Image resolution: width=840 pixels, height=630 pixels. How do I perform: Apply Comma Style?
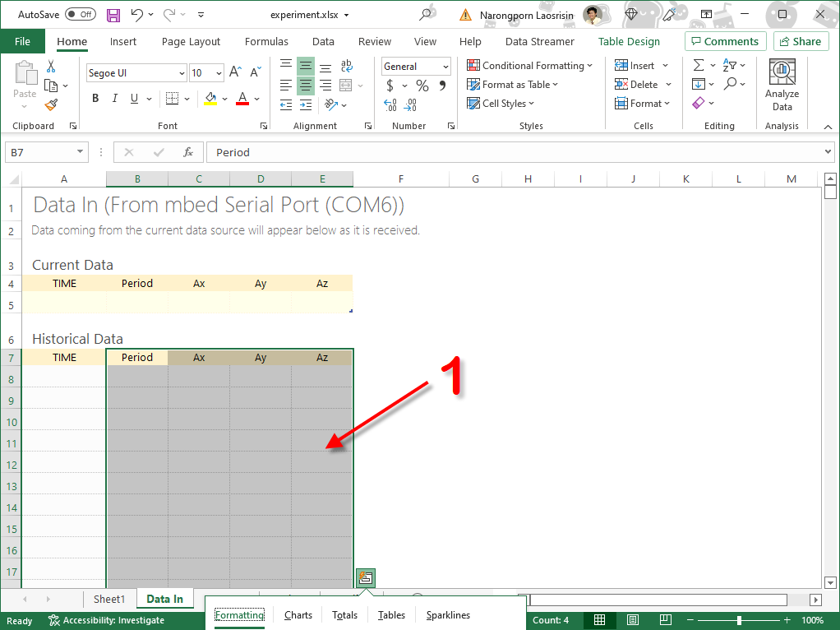click(x=442, y=86)
